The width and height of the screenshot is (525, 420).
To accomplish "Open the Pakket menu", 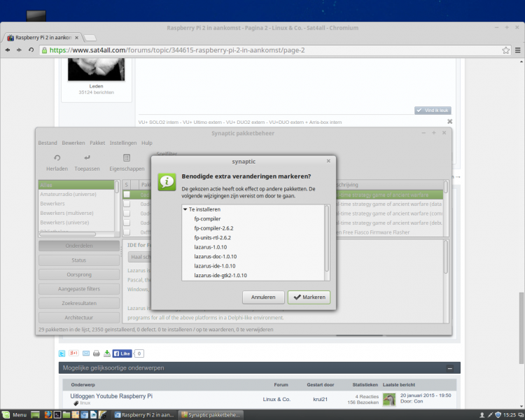I will [x=97, y=142].
